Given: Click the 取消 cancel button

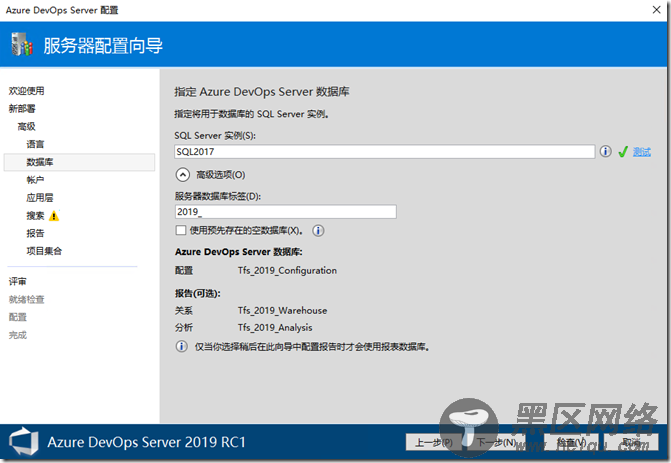Looking at the screenshot, I should 631,442.
